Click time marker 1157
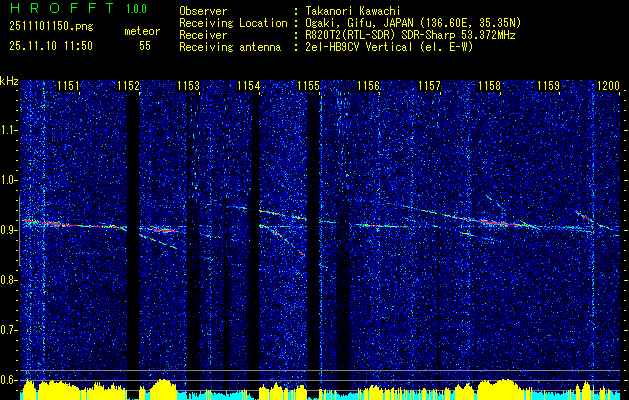This screenshot has height=400, width=629. [429, 86]
